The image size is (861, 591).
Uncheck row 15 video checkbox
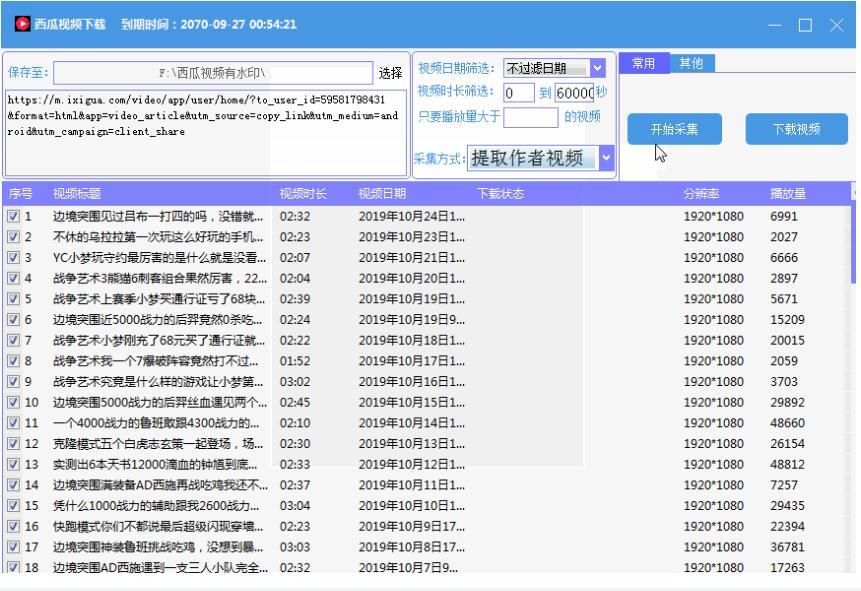[x=13, y=506]
